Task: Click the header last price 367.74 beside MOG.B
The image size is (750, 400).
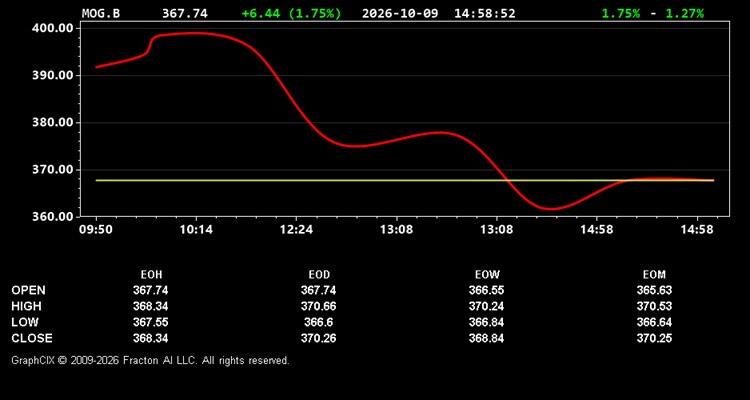Action: point(185,13)
